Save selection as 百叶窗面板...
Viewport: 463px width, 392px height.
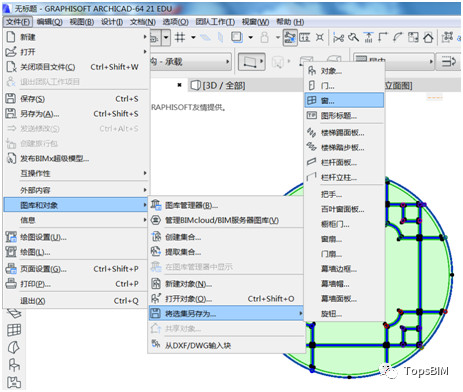click(344, 209)
